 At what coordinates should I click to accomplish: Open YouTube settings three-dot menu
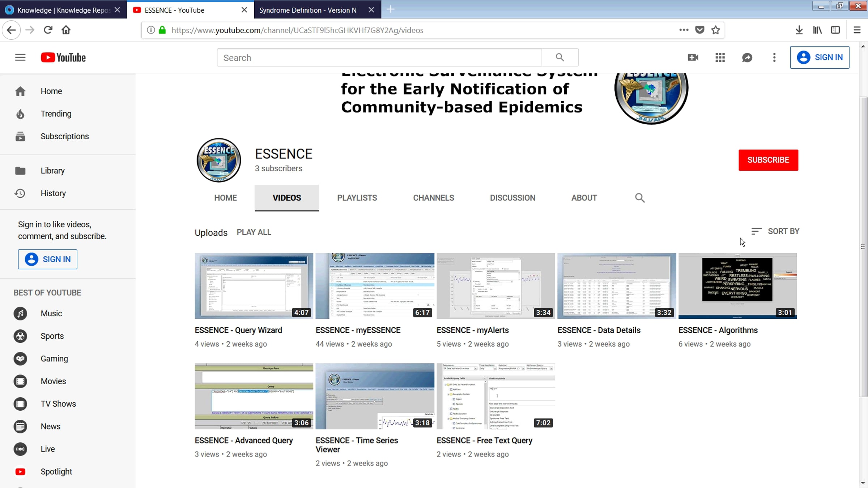[774, 57]
